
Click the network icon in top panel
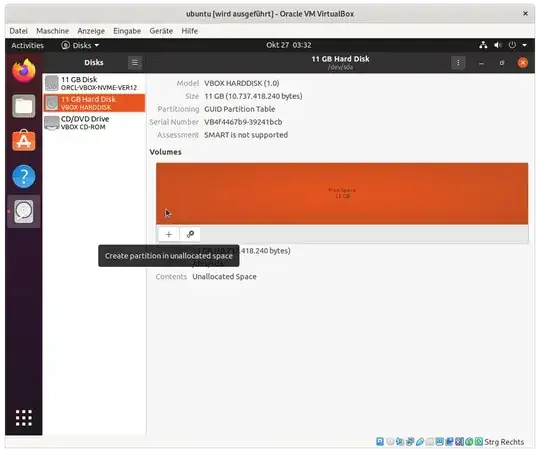pyautogui.click(x=483, y=45)
